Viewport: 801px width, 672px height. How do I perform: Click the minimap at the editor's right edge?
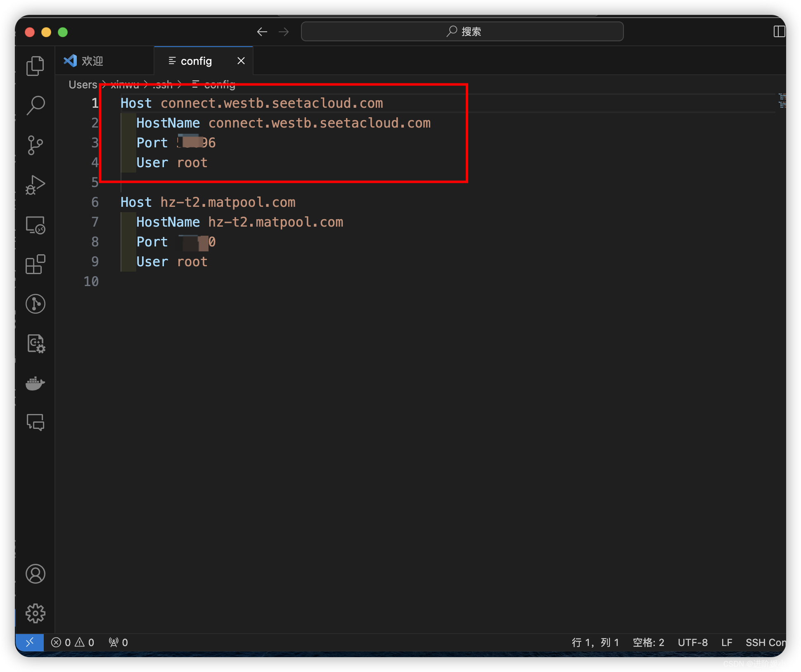click(x=782, y=101)
